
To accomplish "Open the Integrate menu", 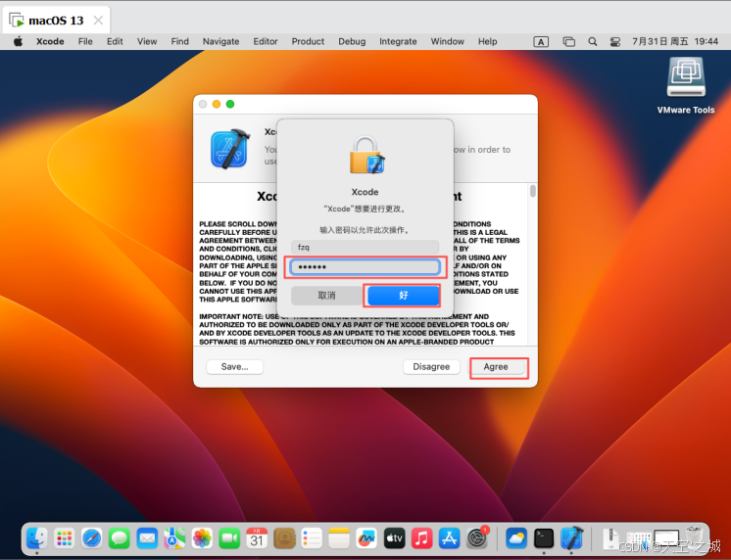I will [x=398, y=41].
